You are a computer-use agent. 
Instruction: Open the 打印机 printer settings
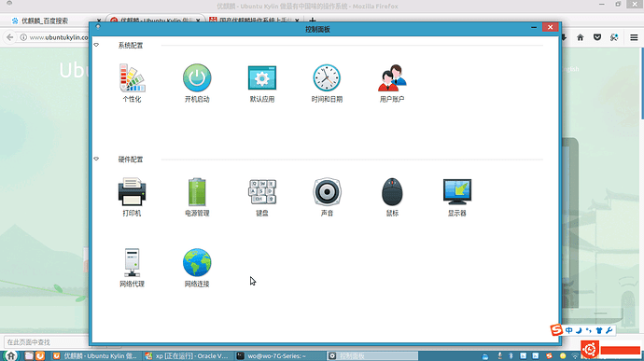tap(132, 197)
